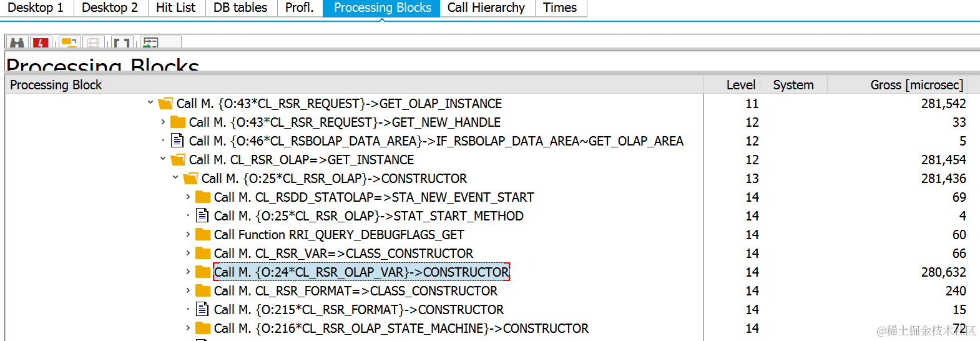980x341 pixels.
Task: Open the Times tab
Action: (x=560, y=8)
